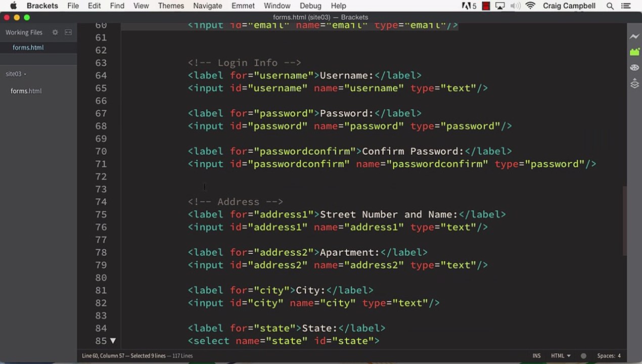Click line number 80 in gutter
The width and height of the screenshot is (642, 364).
[x=101, y=278]
